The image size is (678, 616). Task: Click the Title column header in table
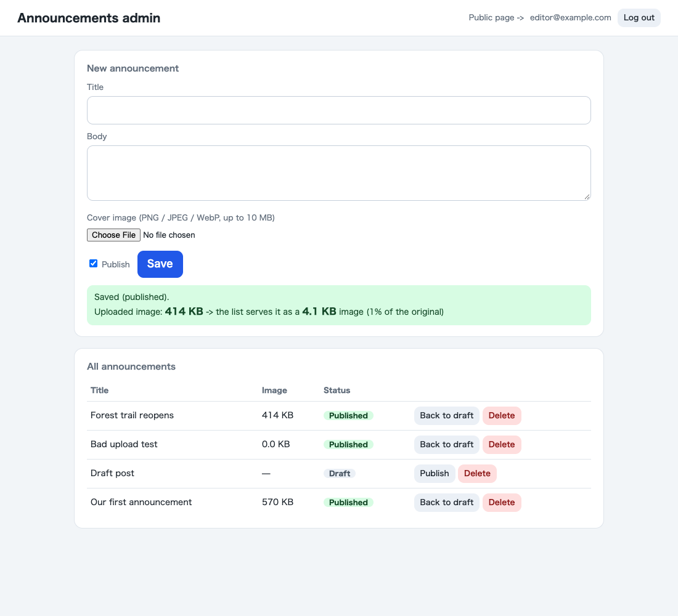(99, 391)
